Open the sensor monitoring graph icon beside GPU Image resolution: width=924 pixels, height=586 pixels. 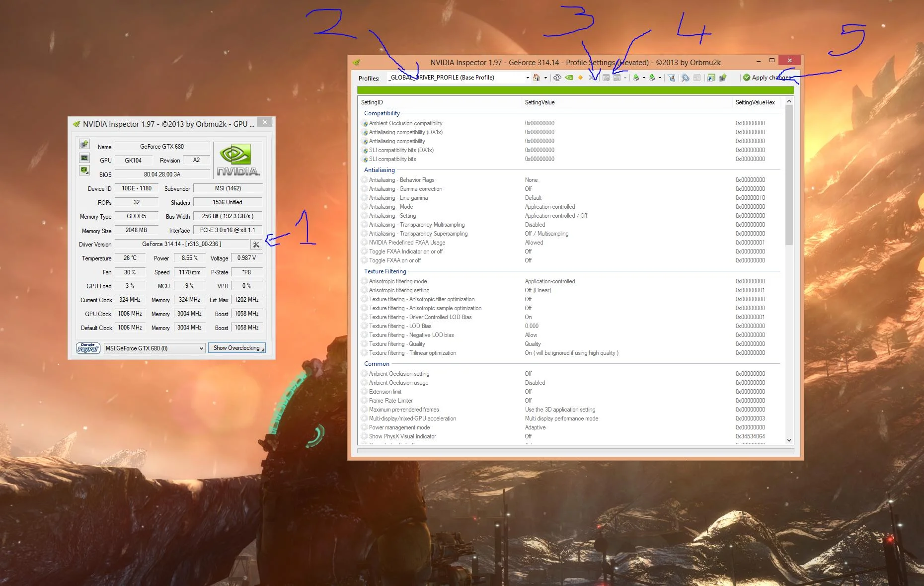(84, 158)
